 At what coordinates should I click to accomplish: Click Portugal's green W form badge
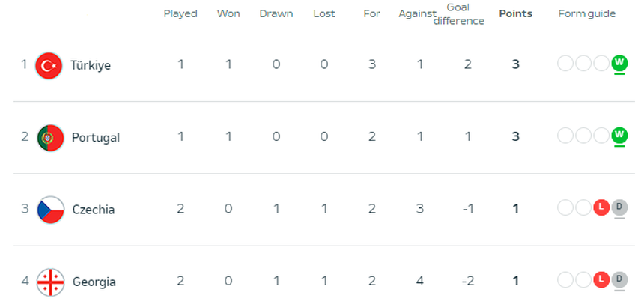pos(619,136)
